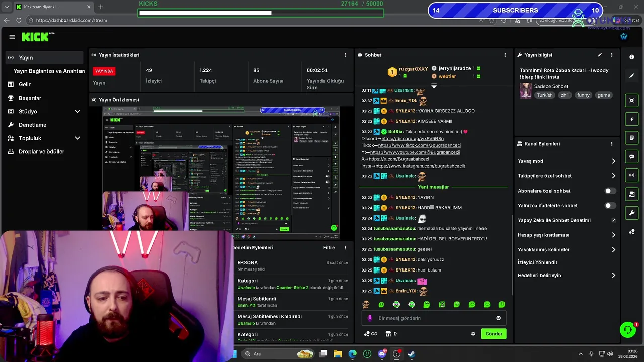This screenshot has width=644, height=362.
Task: Open the Discord invite link in chat
Action: coord(413,139)
